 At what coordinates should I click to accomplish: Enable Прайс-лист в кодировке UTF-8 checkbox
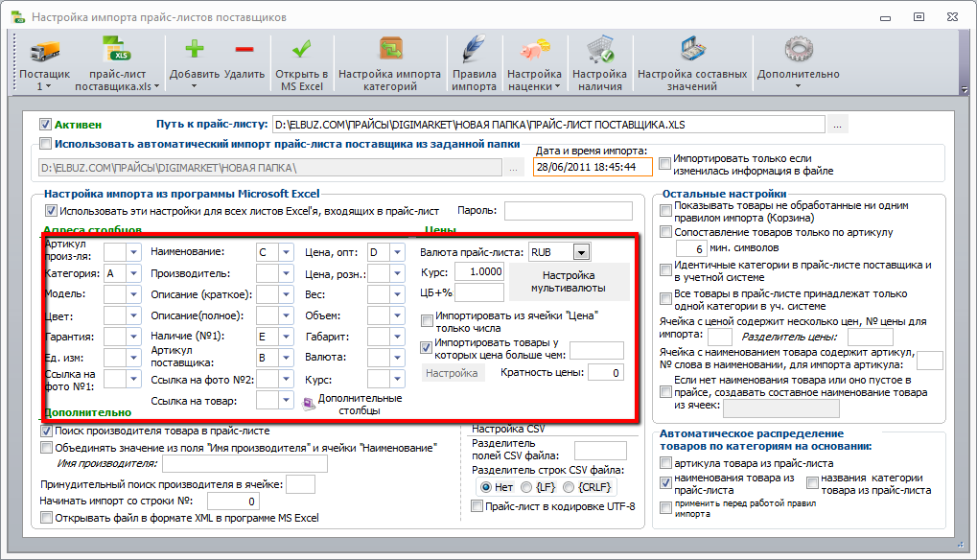click(477, 505)
